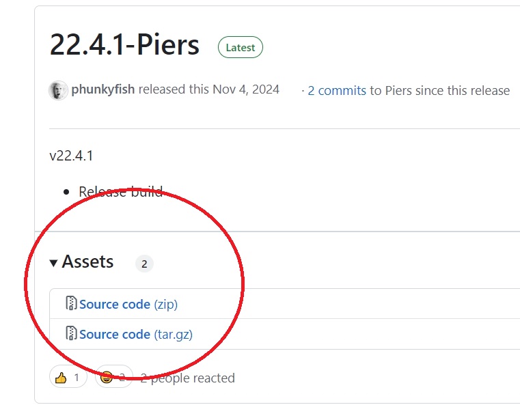Viewport: 520px width, 420px height.
Task: Toggle the Assets heading label
Action: (x=87, y=262)
